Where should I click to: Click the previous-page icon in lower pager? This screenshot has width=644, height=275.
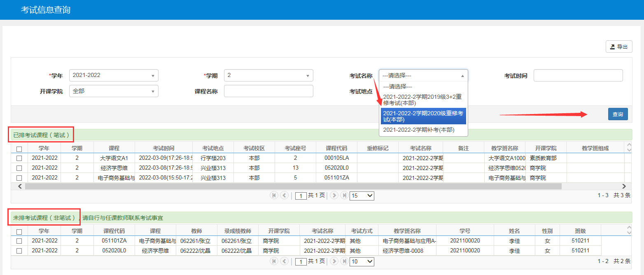(x=284, y=261)
